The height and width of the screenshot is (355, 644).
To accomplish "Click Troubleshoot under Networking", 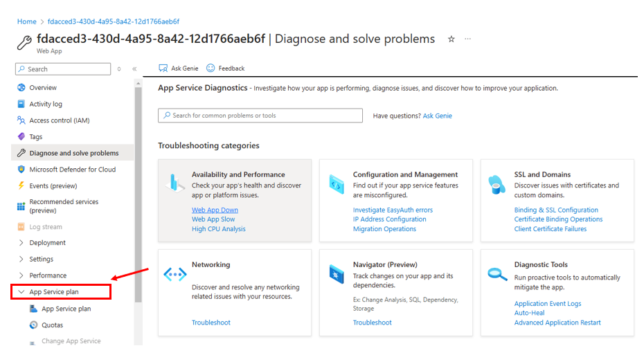I will pyautogui.click(x=211, y=322).
